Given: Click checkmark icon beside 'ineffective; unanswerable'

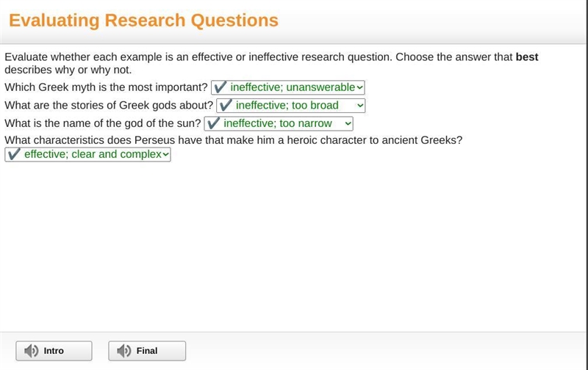Looking at the screenshot, I should [x=220, y=87].
